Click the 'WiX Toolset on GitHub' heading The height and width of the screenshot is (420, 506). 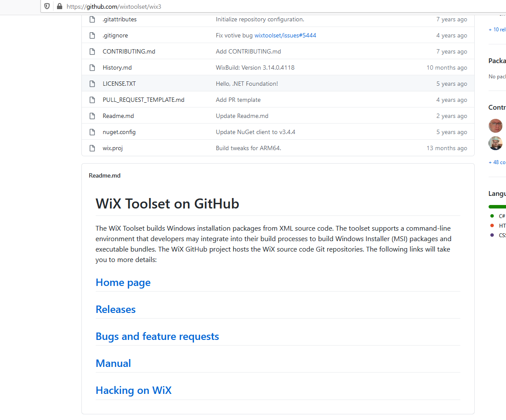[x=167, y=204]
